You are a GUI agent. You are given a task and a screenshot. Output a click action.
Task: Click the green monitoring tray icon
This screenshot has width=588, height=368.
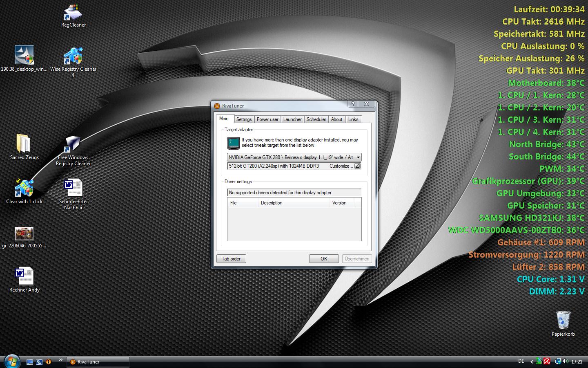tap(539, 361)
